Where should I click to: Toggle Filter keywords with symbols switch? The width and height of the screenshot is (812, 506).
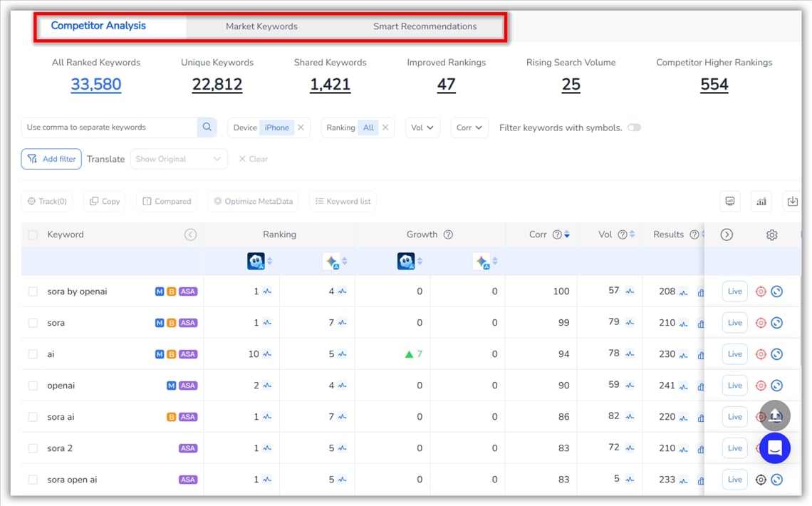[x=633, y=128]
